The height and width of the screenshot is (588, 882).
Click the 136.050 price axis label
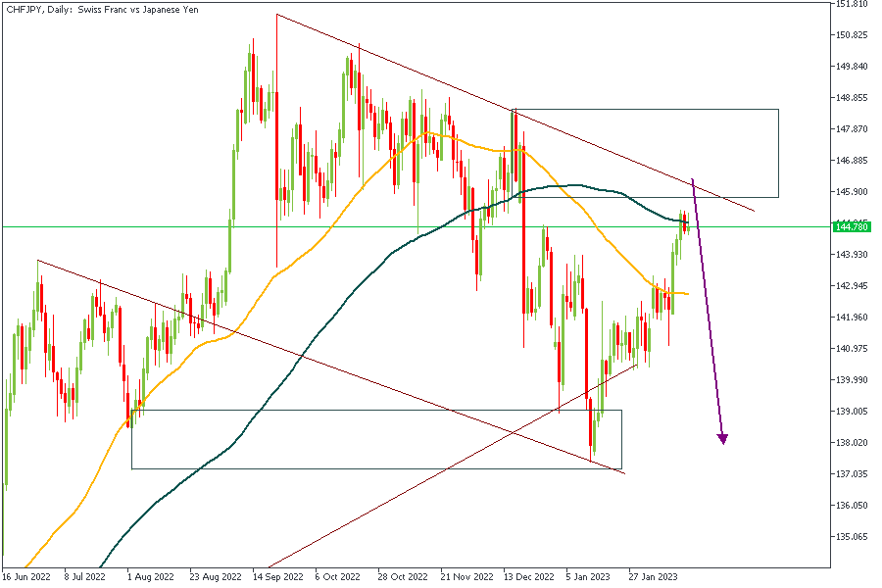coord(852,506)
